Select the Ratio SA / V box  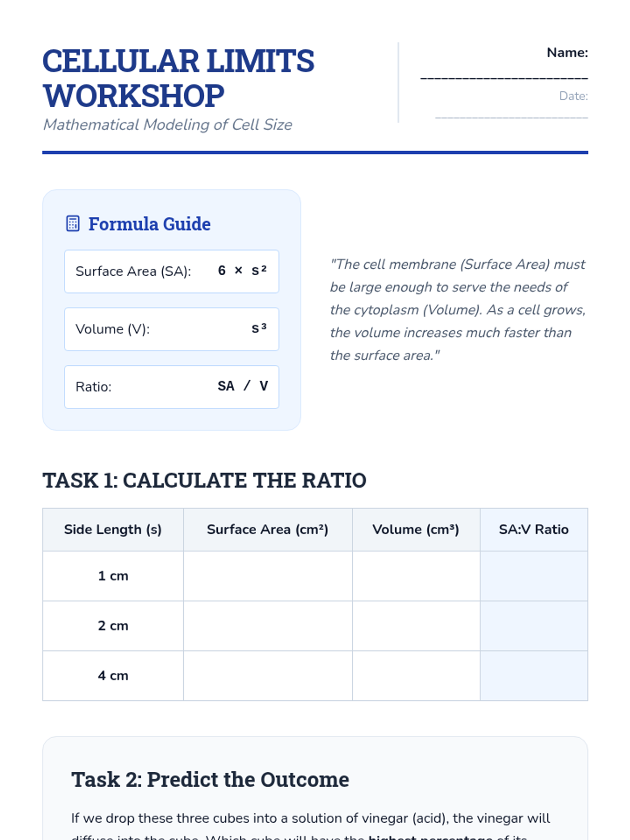(x=172, y=387)
